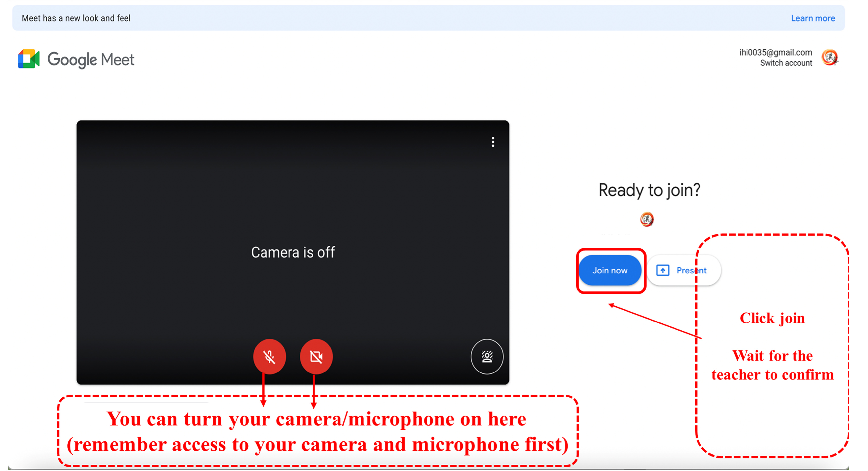The image size is (868, 471).
Task: Click Switch account
Action: [786, 63]
